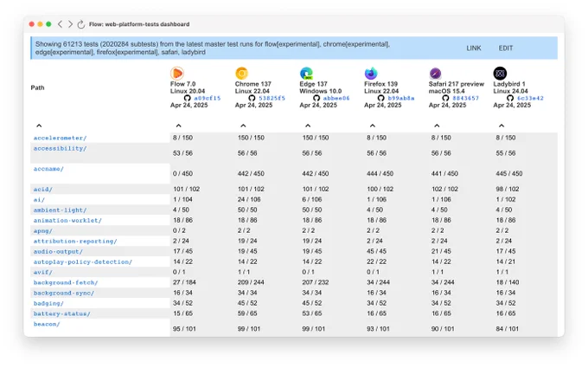Open Safari commit 8843657 link
The height and width of the screenshot is (368, 588).
[465, 98]
